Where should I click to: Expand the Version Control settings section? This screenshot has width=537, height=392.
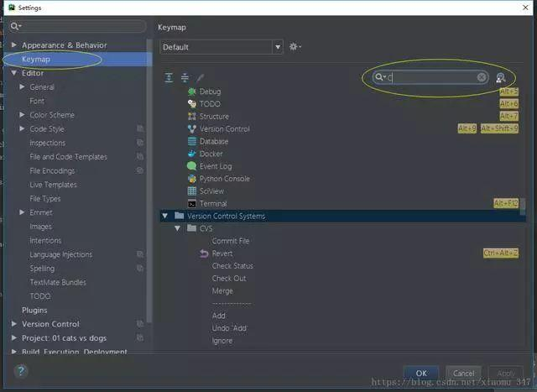click(13, 324)
